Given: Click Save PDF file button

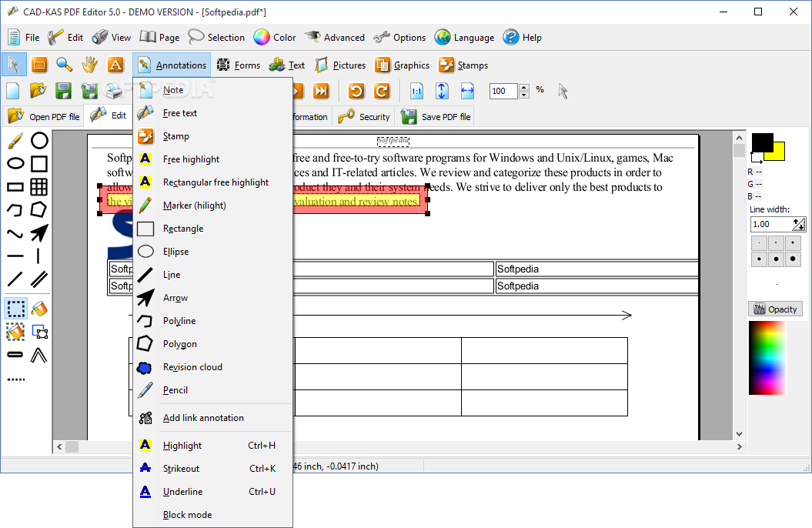Looking at the screenshot, I should (x=436, y=116).
